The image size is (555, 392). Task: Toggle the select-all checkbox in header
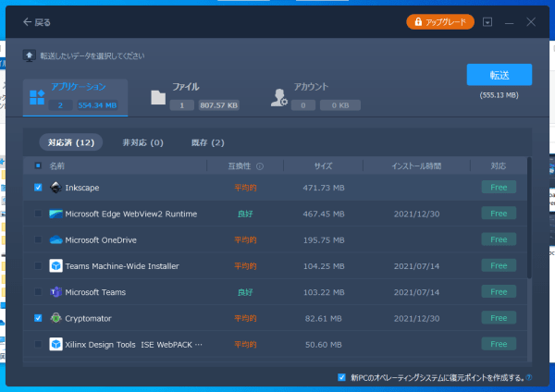38,165
